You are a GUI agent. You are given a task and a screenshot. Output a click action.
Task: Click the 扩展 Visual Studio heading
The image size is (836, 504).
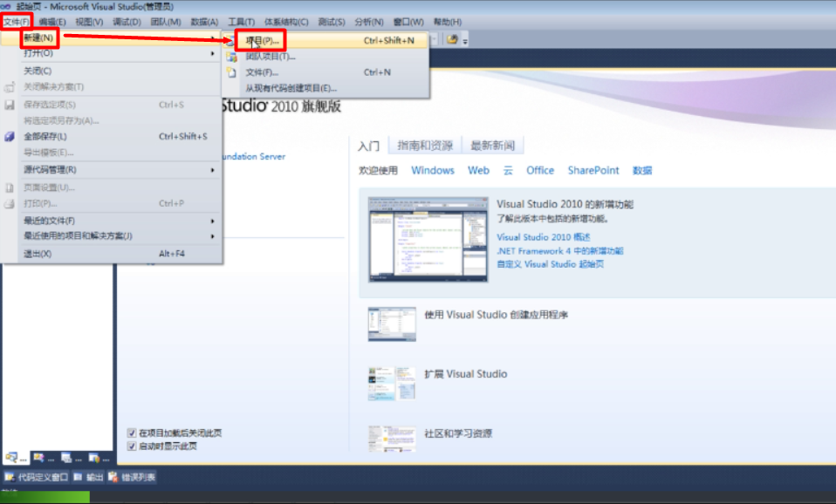pos(465,374)
